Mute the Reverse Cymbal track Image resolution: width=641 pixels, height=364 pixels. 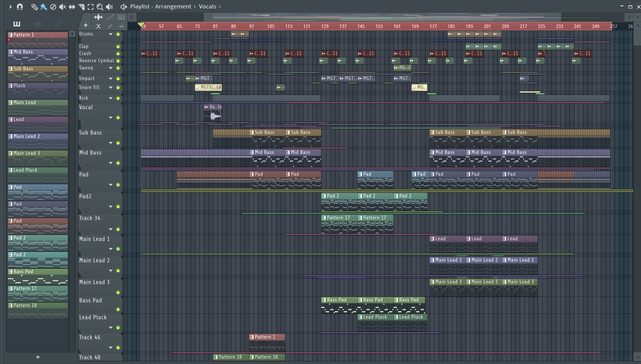click(118, 61)
